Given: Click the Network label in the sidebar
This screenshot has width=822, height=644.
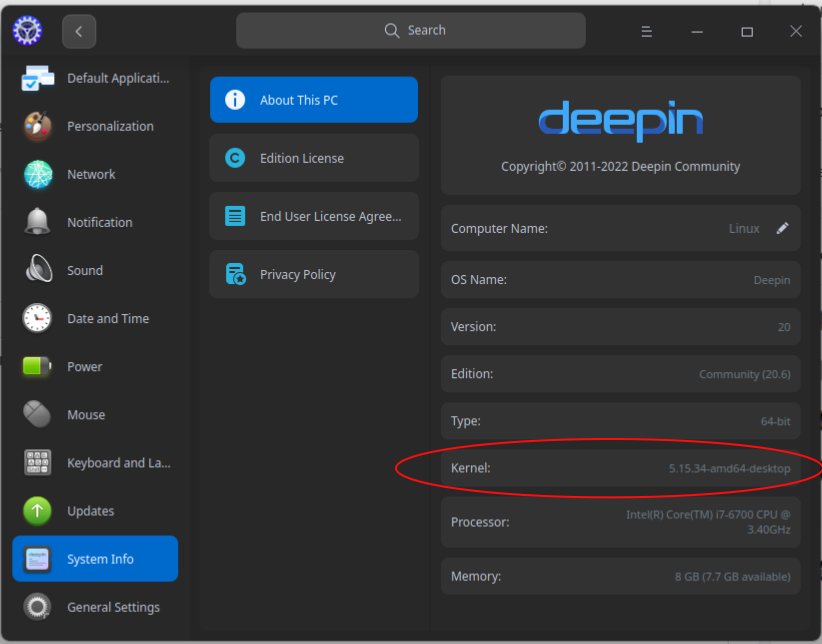Looking at the screenshot, I should [91, 174].
